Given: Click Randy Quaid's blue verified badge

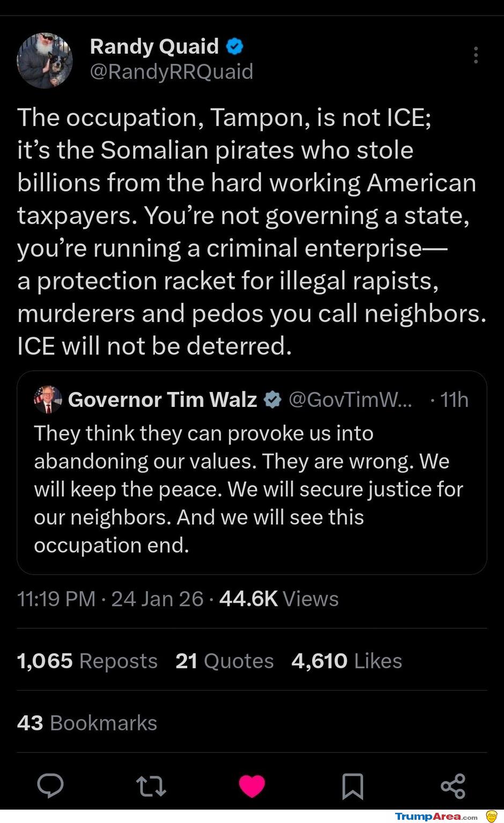Looking at the screenshot, I should coord(234,46).
